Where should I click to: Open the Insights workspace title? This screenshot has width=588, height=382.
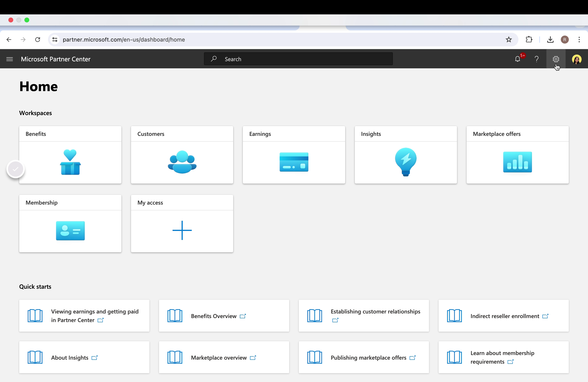[x=371, y=134]
